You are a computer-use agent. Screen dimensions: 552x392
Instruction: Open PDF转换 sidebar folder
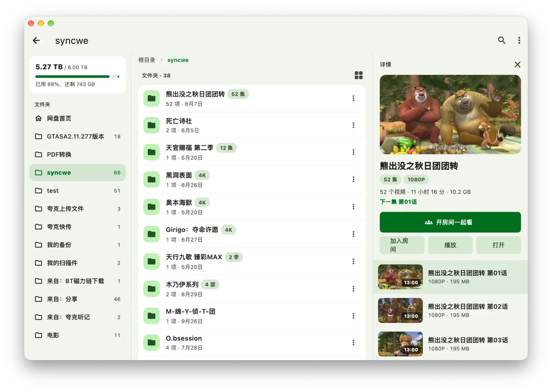coord(77,154)
